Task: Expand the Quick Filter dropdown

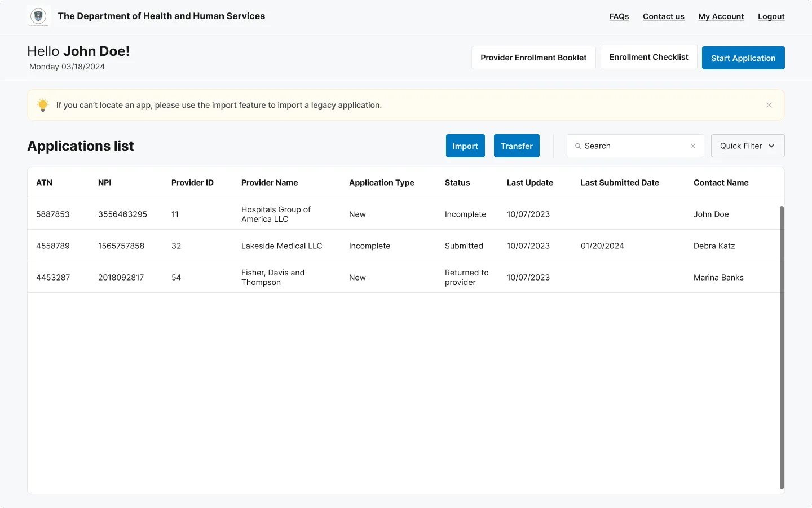Action: click(748, 146)
